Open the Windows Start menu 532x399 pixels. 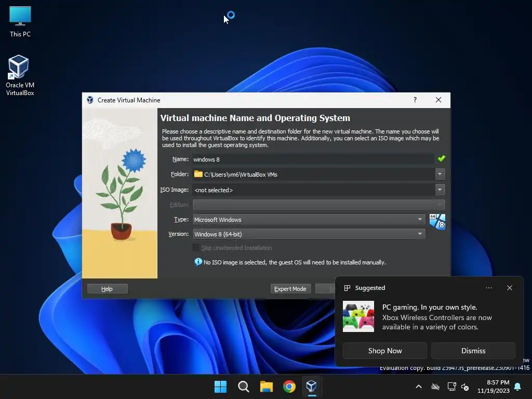220,387
